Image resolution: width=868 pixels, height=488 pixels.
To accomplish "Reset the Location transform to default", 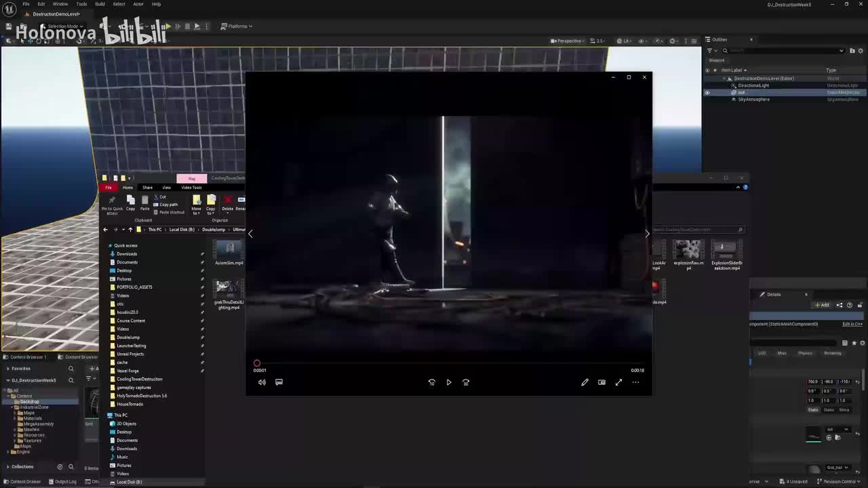I will (x=858, y=382).
